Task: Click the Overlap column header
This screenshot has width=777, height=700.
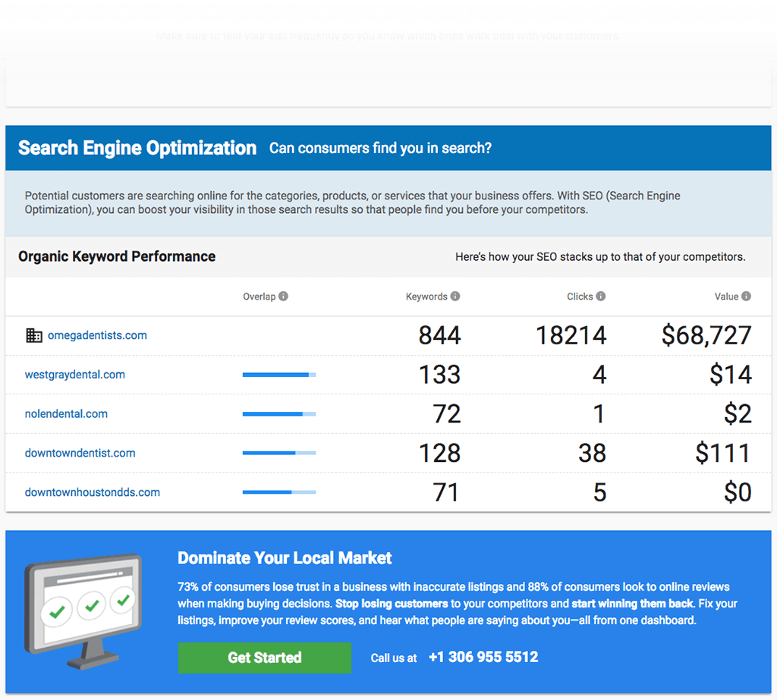Action: point(260,297)
